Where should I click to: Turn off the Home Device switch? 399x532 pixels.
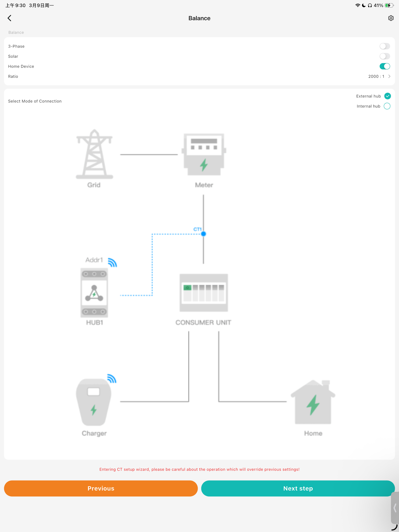pyautogui.click(x=385, y=66)
